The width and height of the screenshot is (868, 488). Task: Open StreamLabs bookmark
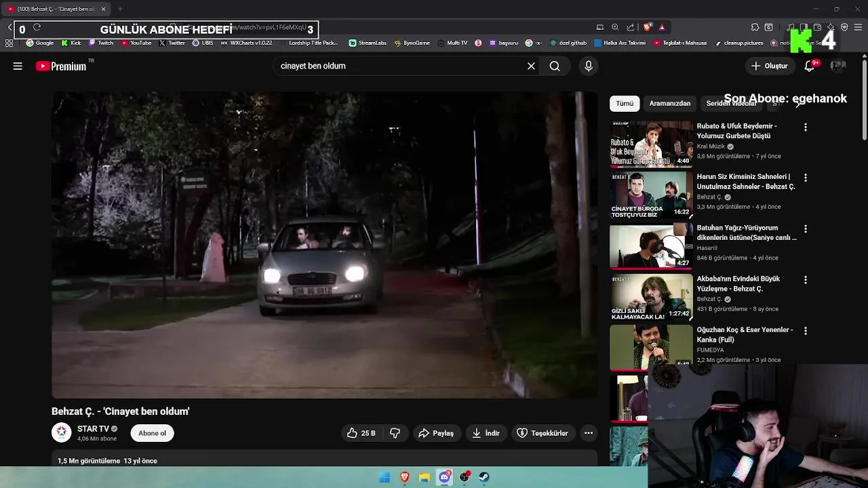(368, 43)
